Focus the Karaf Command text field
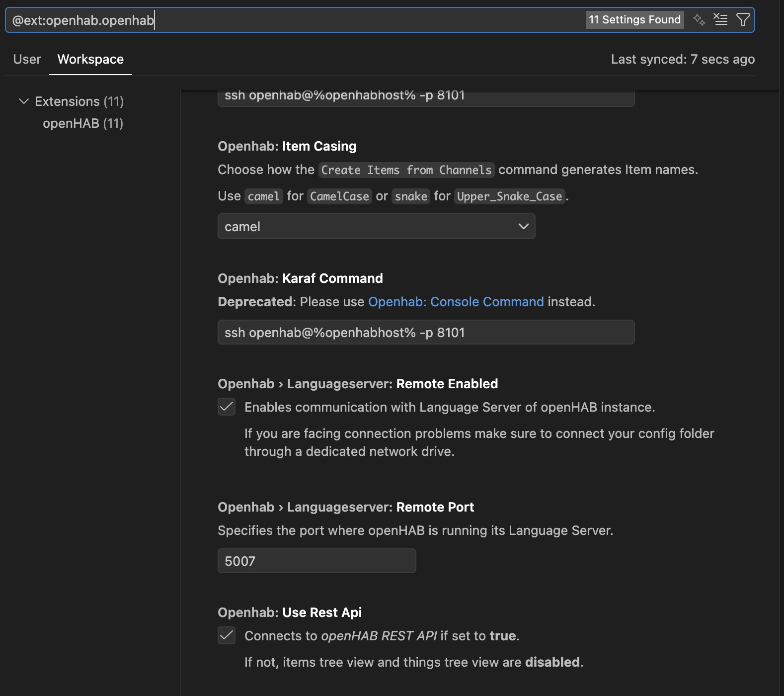Viewport: 784px width, 696px height. click(426, 333)
